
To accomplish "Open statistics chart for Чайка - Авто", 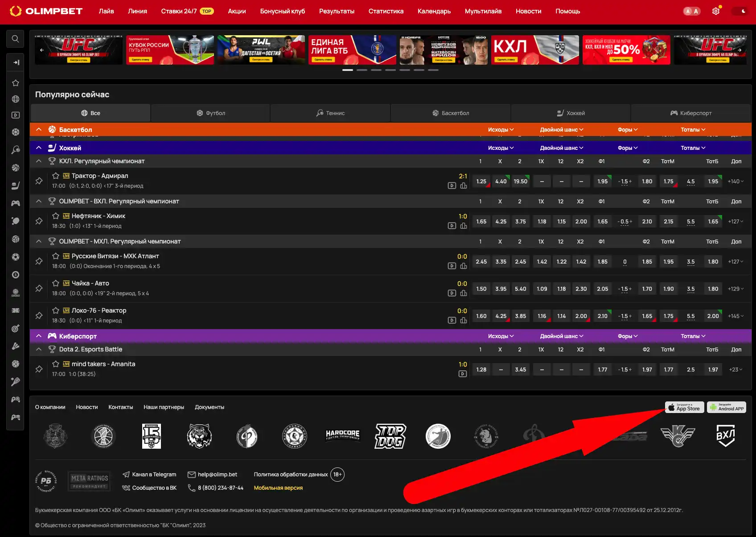I will coord(464,293).
